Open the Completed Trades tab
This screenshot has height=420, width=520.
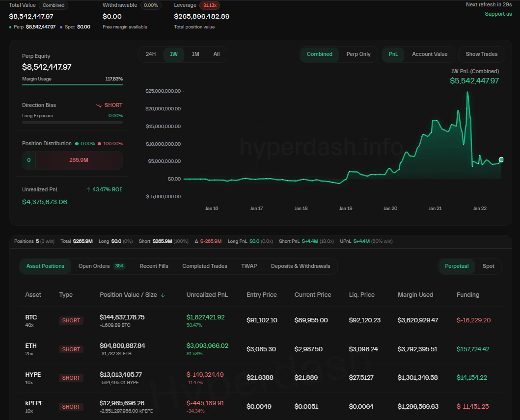(x=205, y=266)
